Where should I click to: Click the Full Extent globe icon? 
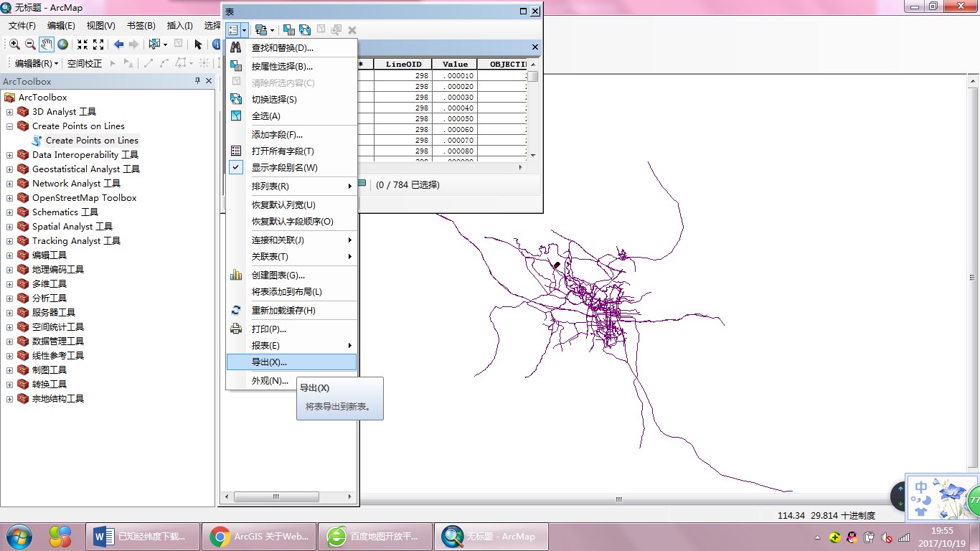point(62,44)
